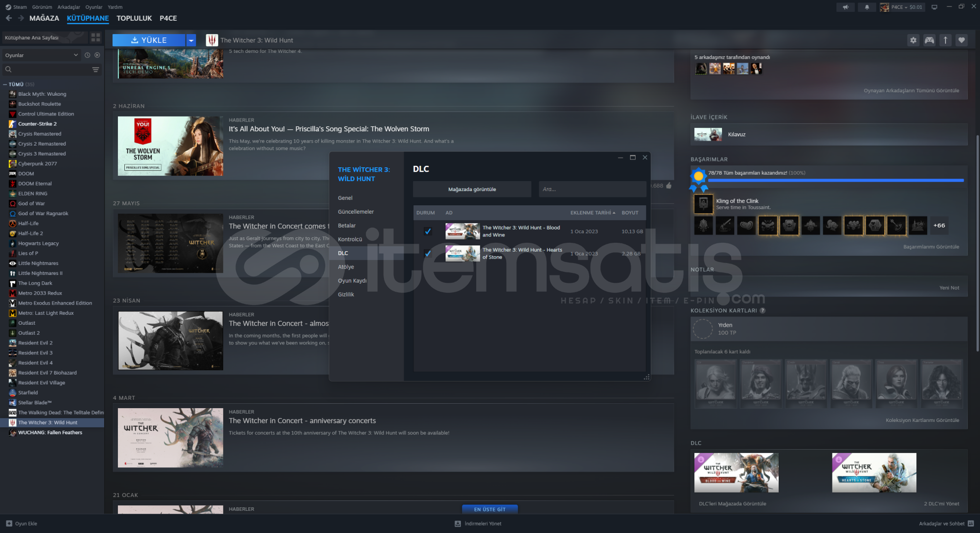Open the Oyunlar menu in menu bar
The image size is (980, 533).
(x=94, y=7)
